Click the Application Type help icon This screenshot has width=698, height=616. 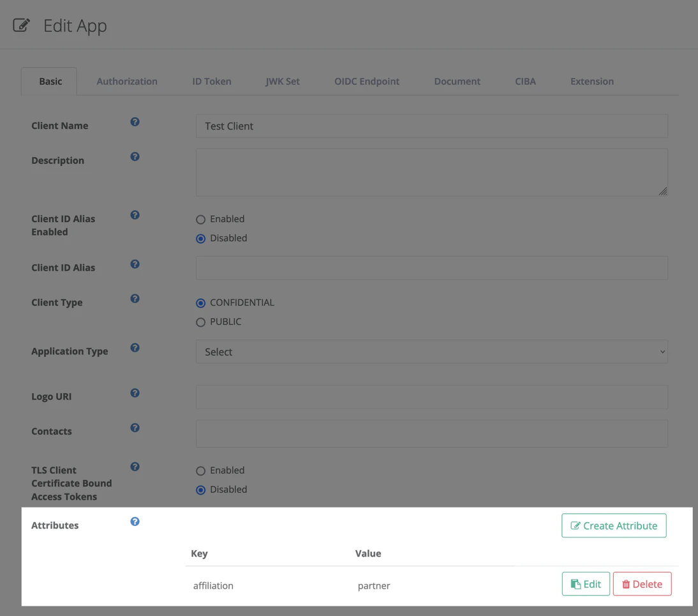point(135,347)
